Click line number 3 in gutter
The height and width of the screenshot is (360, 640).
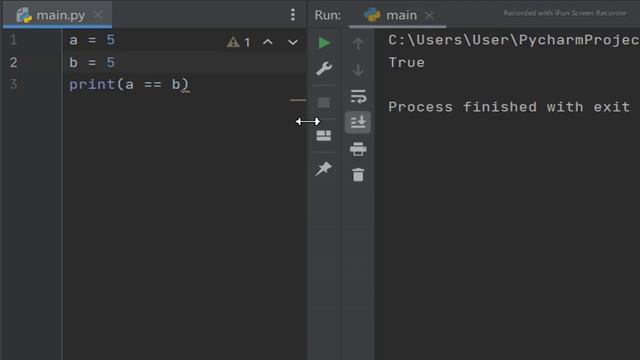pyautogui.click(x=13, y=84)
